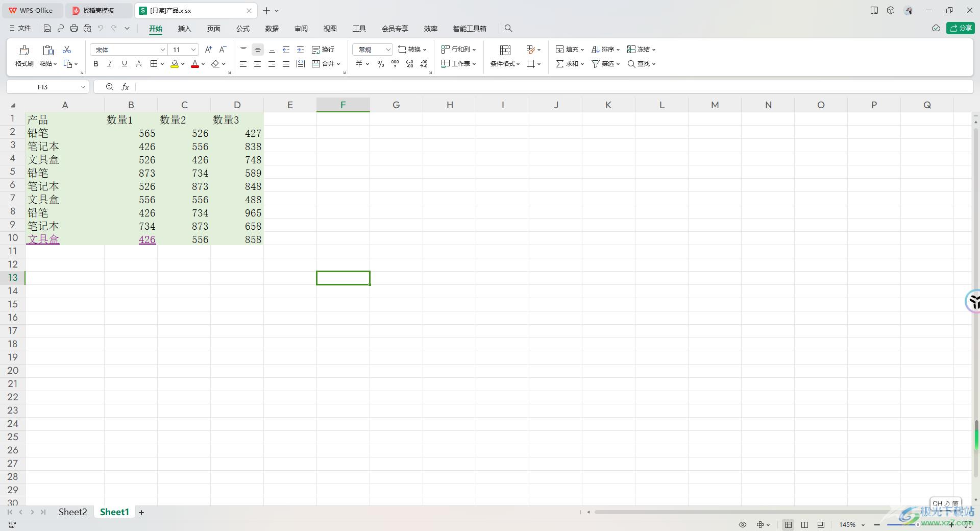Switch to the 插入 (Insert) ribbon tab
The height and width of the screenshot is (531, 980).
click(x=184, y=29)
